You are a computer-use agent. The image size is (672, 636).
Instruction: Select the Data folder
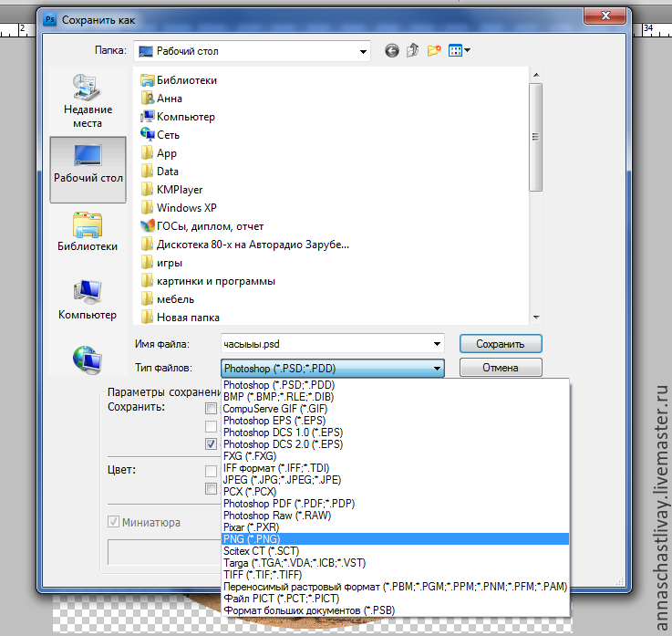[160, 172]
